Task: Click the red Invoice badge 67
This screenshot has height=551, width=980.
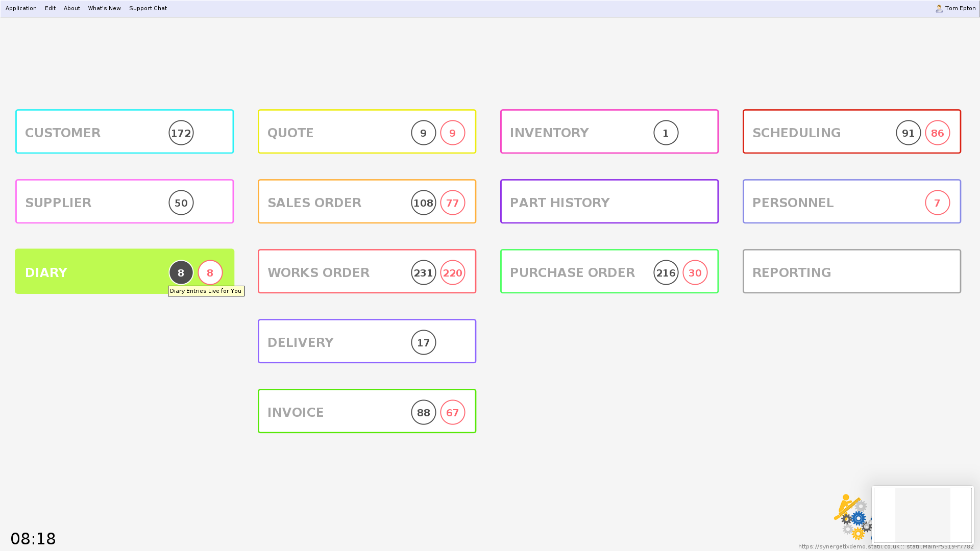Action: coord(452,413)
